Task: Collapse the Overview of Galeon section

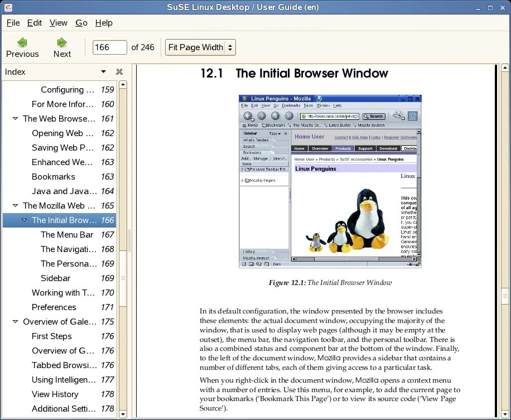Action: [x=16, y=322]
